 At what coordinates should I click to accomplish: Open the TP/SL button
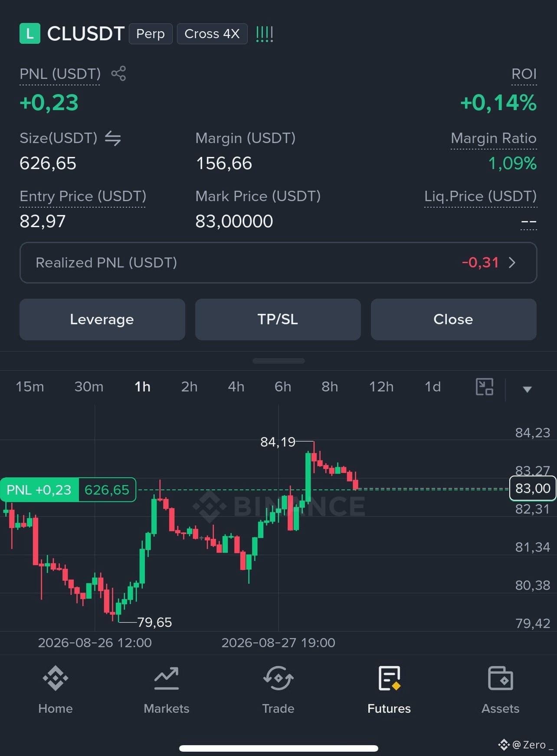278,319
